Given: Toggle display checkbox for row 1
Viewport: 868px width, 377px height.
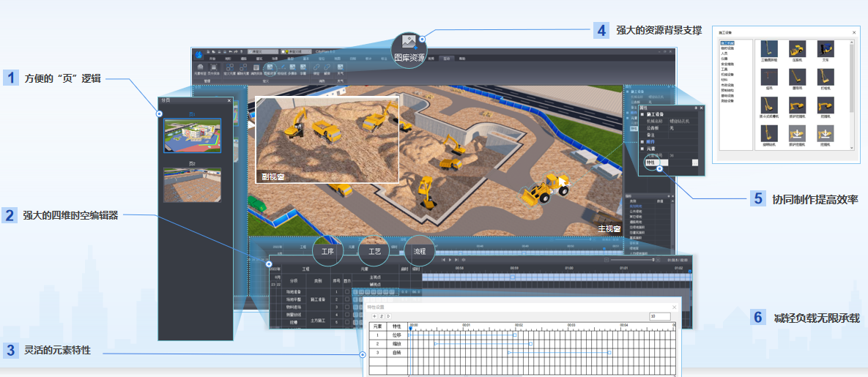Looking at the screenshot, I should (347, 292).
